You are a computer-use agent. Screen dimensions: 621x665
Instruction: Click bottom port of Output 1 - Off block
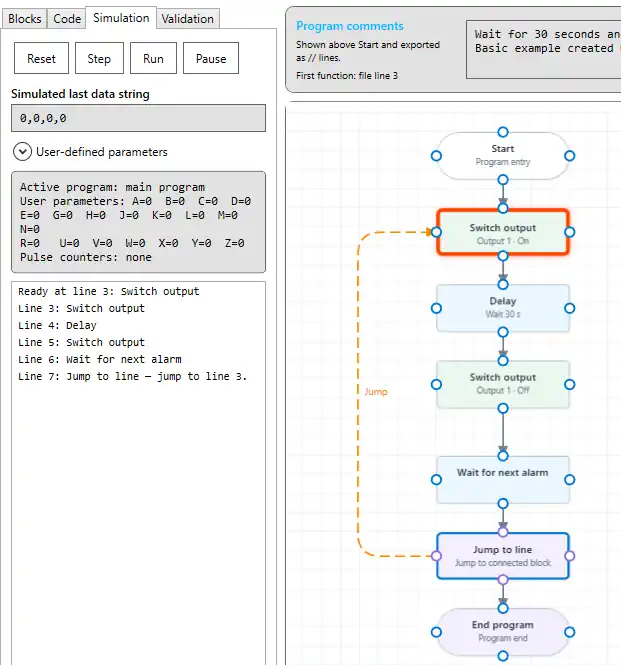point(503,408)
